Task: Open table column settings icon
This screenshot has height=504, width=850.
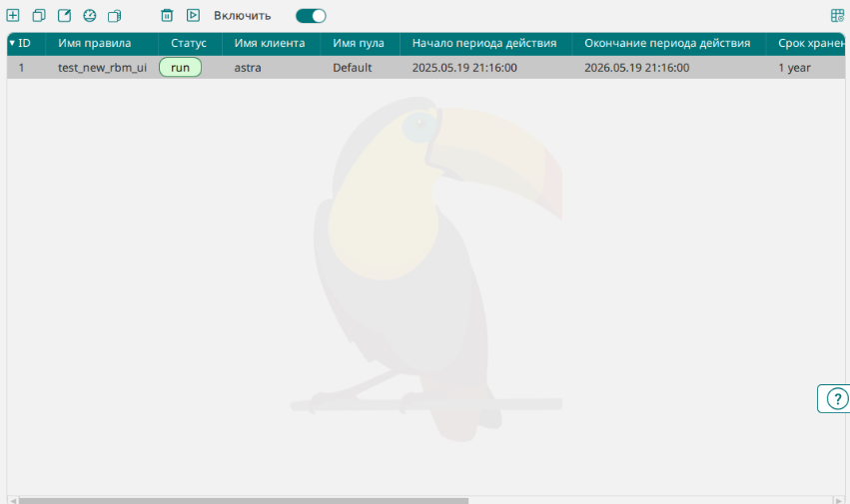Action: coord(837,16)
